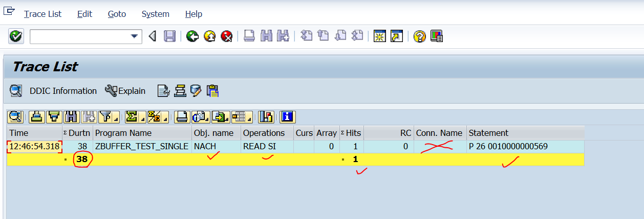The image size is (644, 219).
Task: Click the Save diskette icon
Action: pos(169,36)
